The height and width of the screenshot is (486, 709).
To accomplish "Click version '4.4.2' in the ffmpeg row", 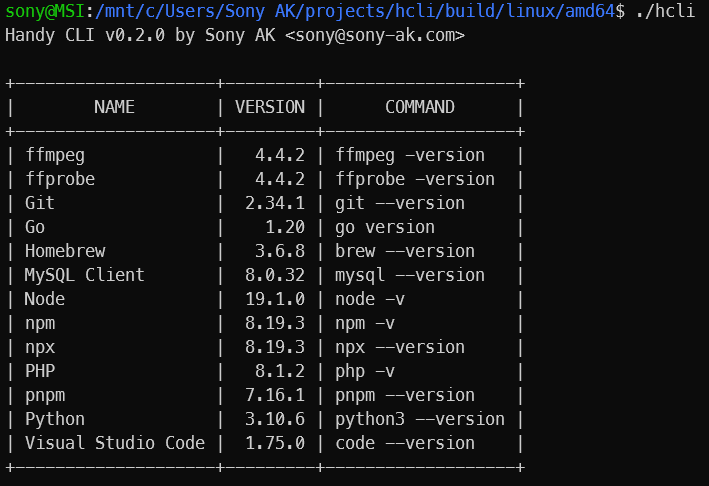I will (280, 155).
